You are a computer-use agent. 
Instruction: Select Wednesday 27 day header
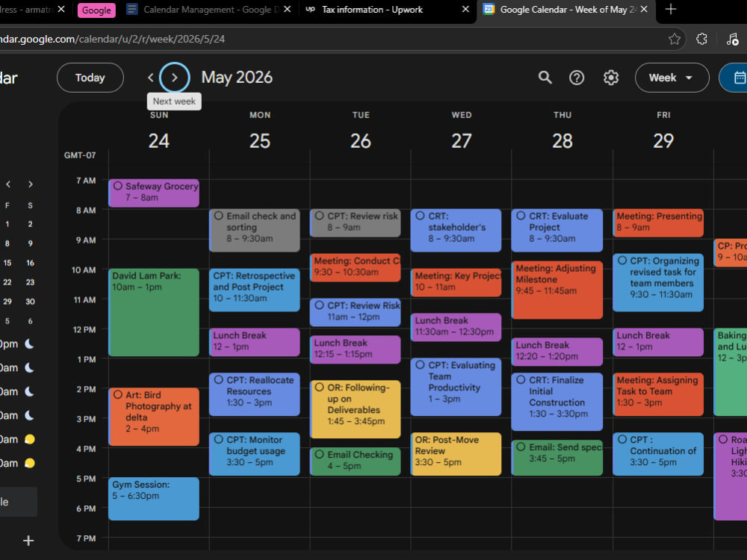(x=462, y=140)
